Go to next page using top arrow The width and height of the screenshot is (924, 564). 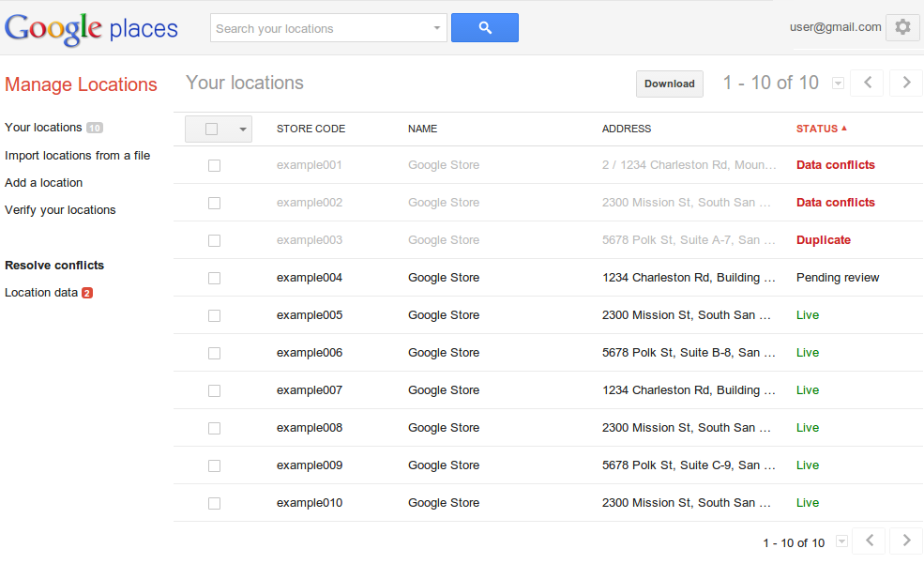coord(906,83)
